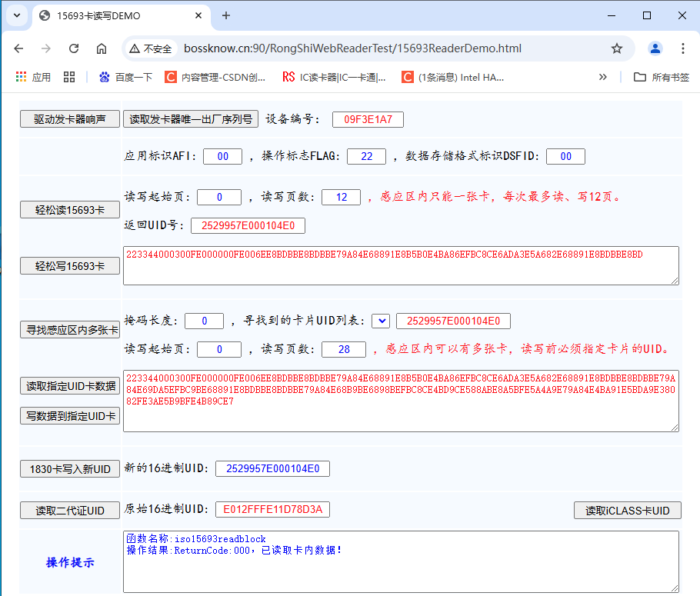The width and height of the screenshot is (700, 596).
Task: Click the back navigation arrow
Action: tap(19, 48)
